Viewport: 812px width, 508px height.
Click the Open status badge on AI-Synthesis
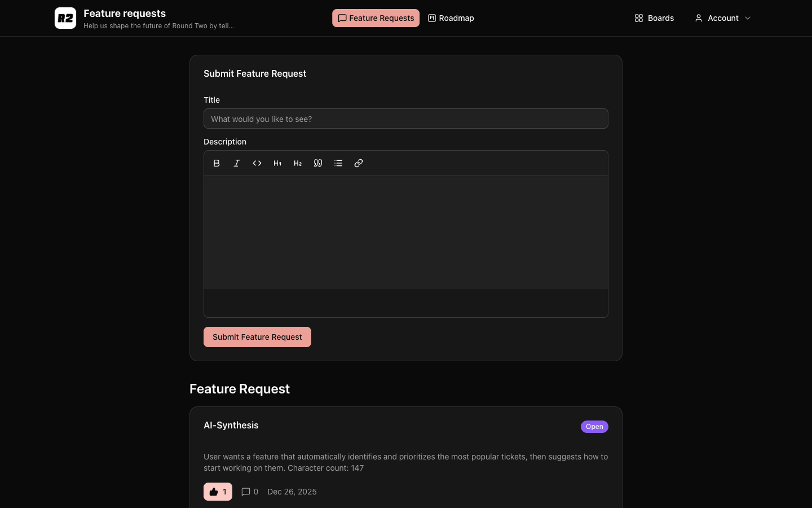pos(594,427)
